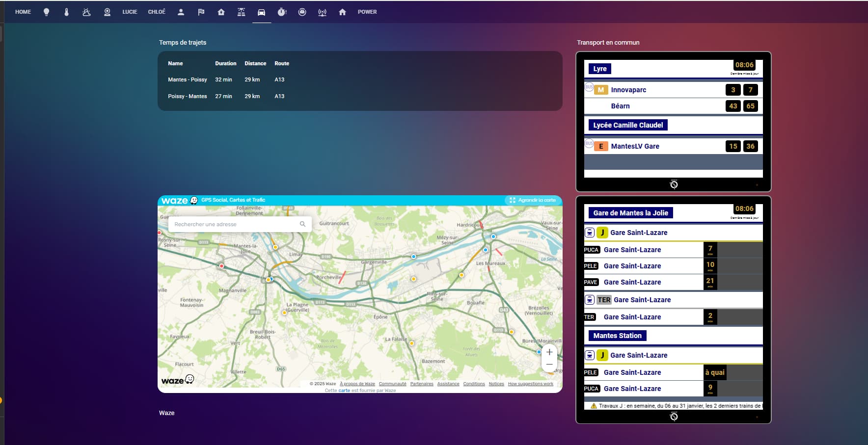Zoom out on the Waze map
Viewport: 868px width, 445px height.
(x=549, y=365)
